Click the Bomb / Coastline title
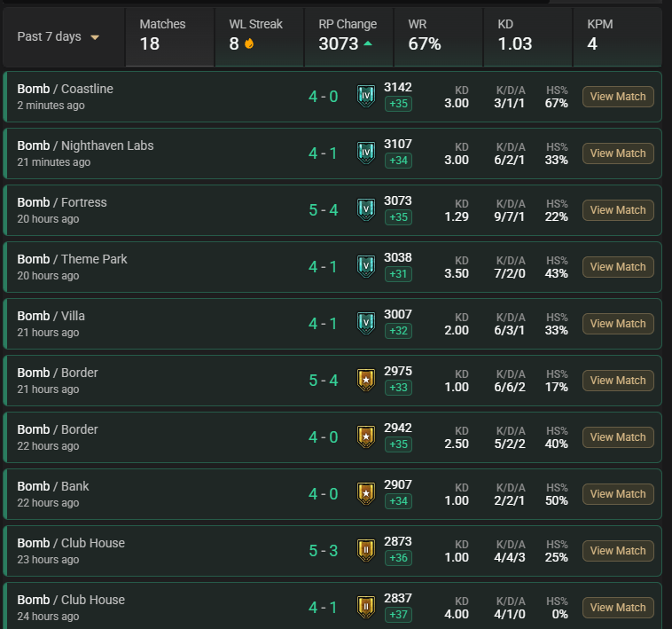This screenshot has width=672, height=629. (x=65, y=89)
